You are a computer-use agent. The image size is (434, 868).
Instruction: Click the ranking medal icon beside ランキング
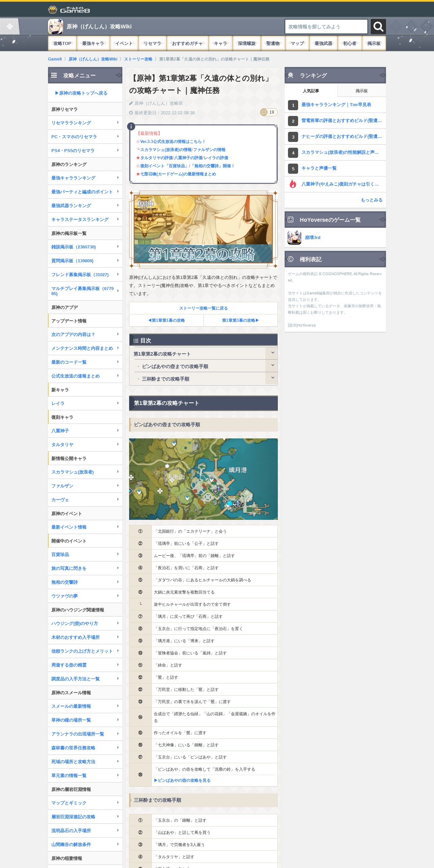[x=291, y=75]
